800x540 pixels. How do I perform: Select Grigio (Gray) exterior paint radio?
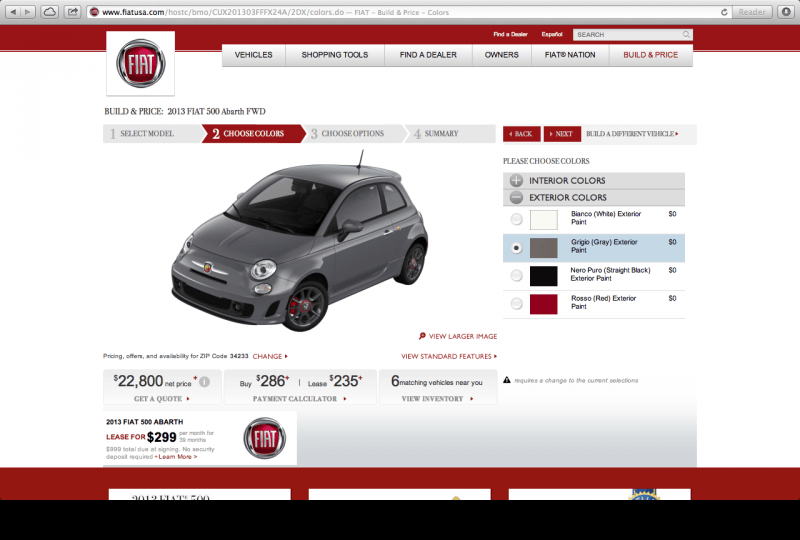click(x=516, y=248)
